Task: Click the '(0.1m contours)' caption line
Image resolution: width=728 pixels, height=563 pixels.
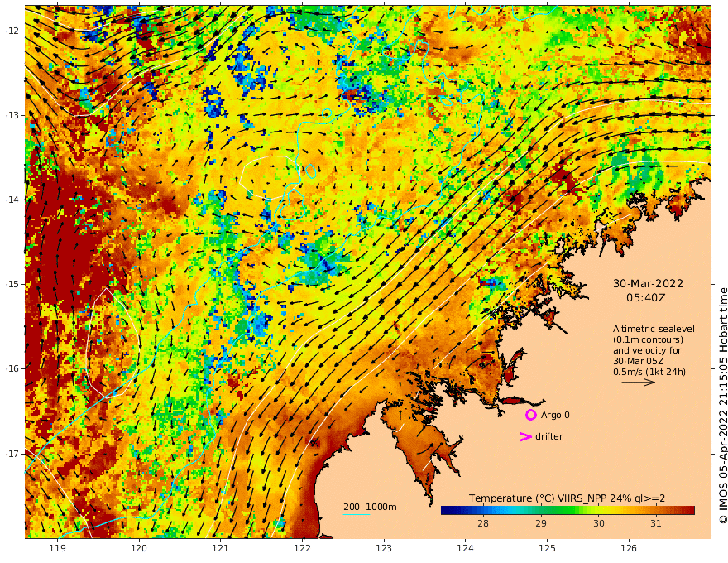Action: [x=648, y=339]
